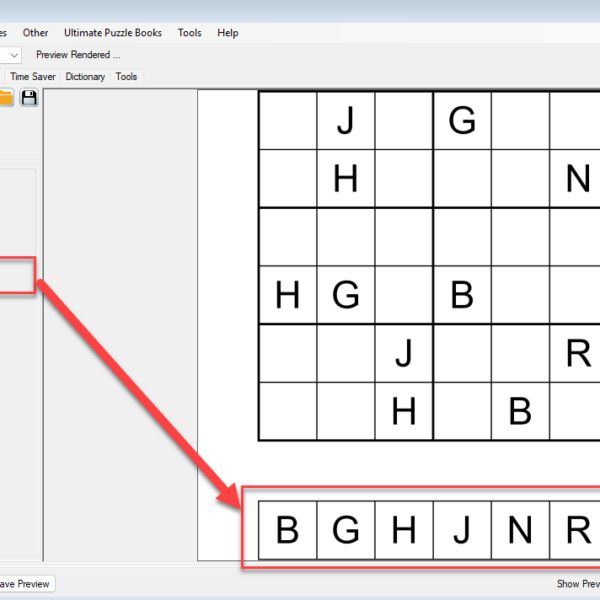The image size is (600, 600).
Task: Select the N cell in the puzzle's second row
Action: (x=577, y=179)
